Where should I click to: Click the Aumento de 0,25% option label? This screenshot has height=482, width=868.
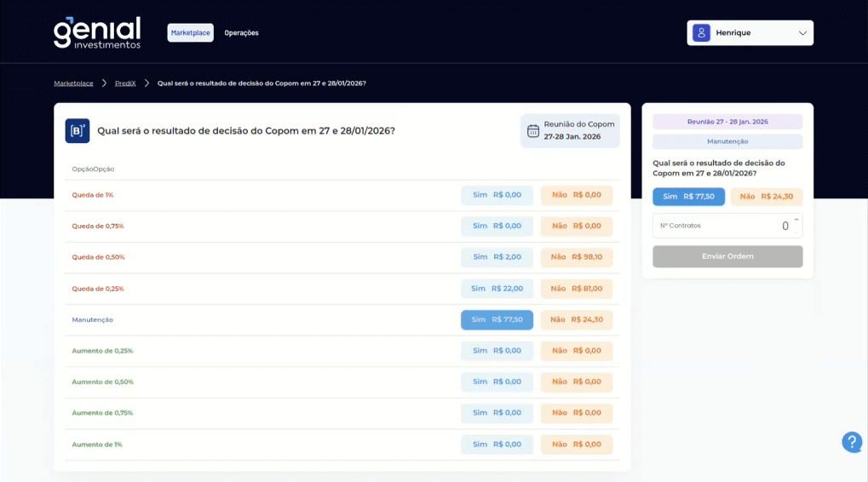tap(102, 350)
